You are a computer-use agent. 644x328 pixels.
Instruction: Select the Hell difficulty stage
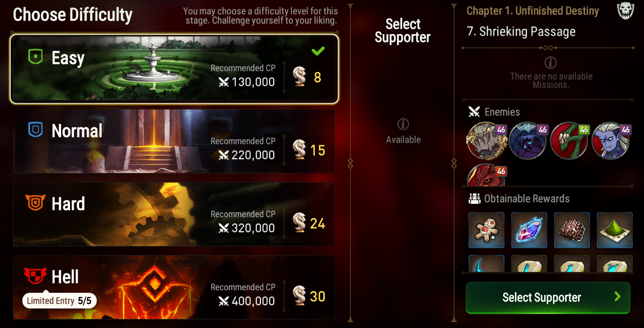pos(174,287)
